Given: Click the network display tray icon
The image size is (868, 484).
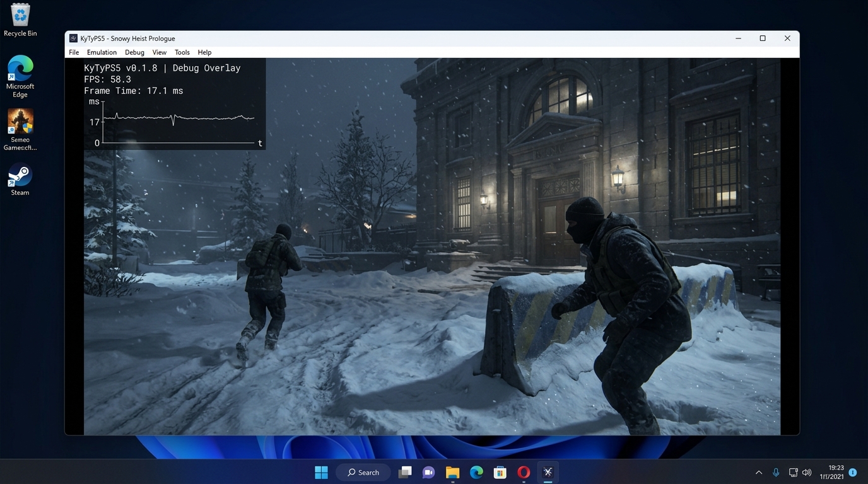Looking at the screenshot, I should [x=794, y=472].
